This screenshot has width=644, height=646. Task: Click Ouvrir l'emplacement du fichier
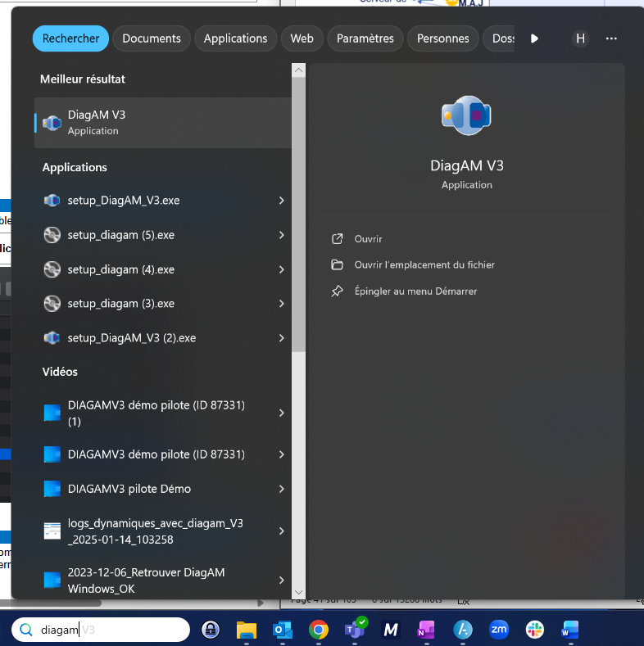click(424, 265)
